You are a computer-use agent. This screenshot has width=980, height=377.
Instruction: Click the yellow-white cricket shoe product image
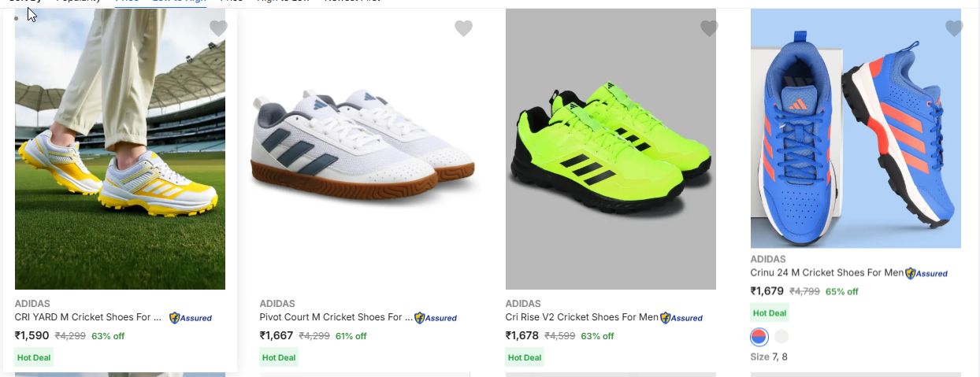[x=120, y=150]
